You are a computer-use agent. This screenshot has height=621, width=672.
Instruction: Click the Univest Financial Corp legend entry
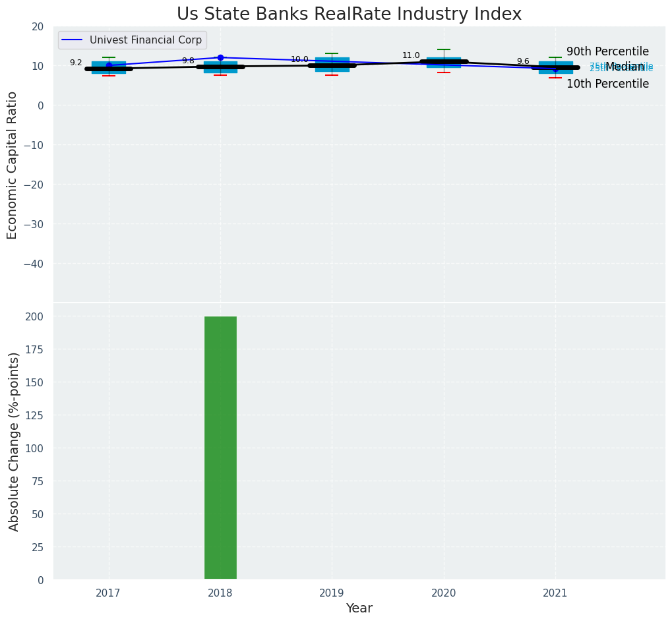tap(132, 40)
